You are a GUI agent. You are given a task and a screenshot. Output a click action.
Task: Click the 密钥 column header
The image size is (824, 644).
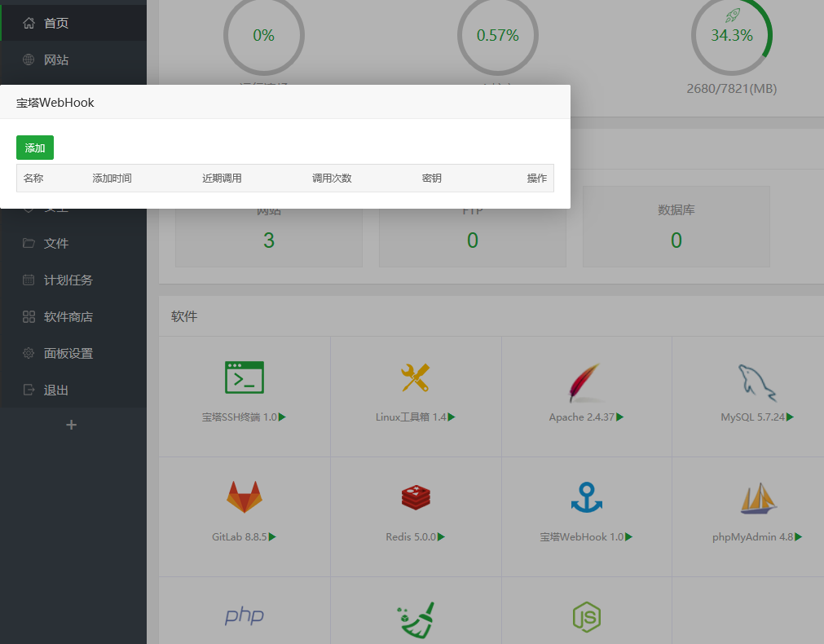(x=431, y=179)
